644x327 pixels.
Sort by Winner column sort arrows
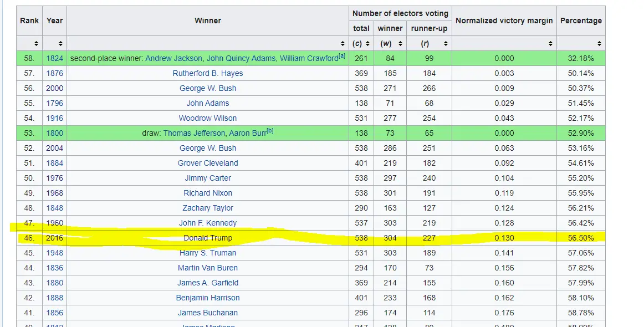point(343,43)
